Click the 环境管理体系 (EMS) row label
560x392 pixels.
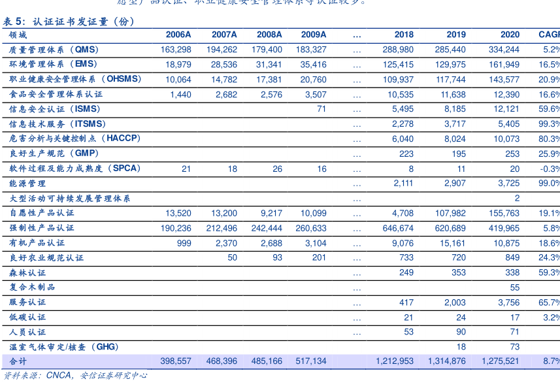[x=53, y=64]
